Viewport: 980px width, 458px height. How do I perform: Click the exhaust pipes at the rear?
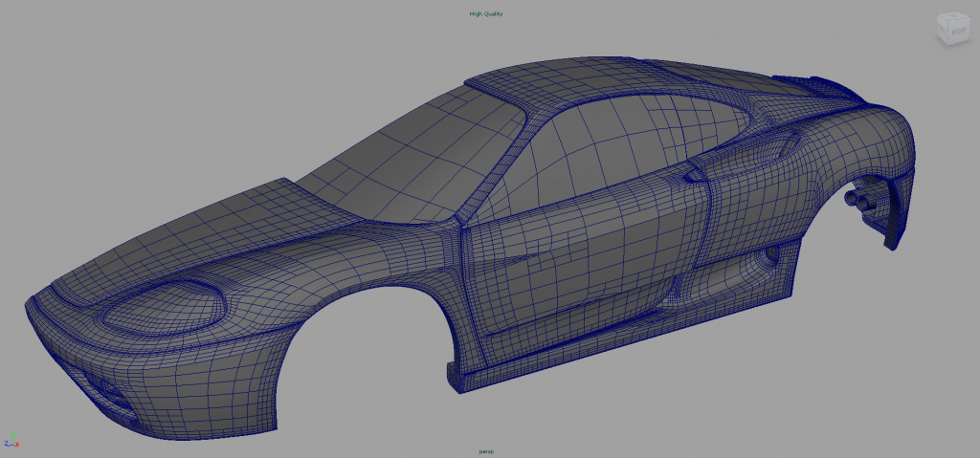[x=855, y=199]
